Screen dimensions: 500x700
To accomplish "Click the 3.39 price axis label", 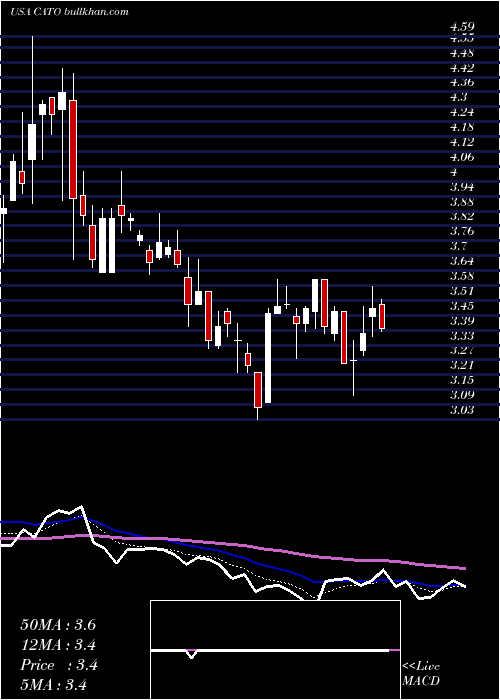I will click(x=462, y=321).
